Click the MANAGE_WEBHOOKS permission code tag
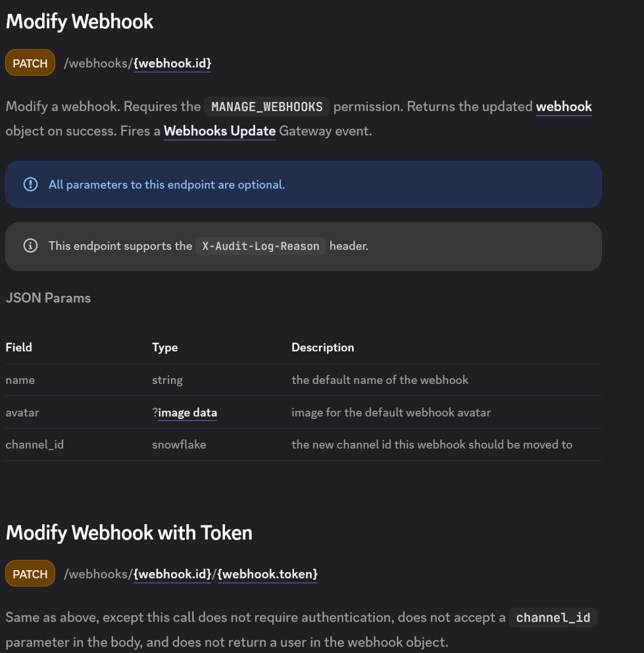Screen dimensions: 644x653 click(x=267, y=106)
